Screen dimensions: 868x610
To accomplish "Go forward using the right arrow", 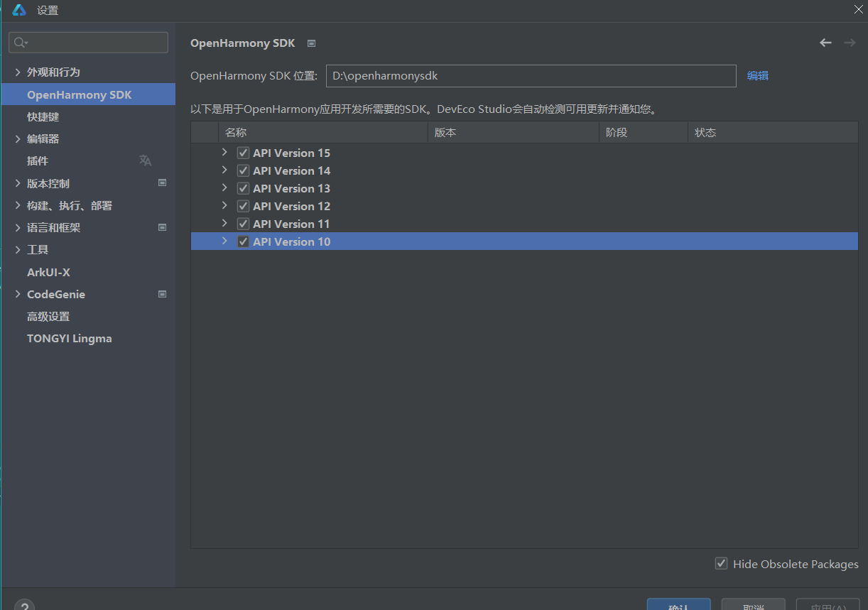I will tap(850, 43).
